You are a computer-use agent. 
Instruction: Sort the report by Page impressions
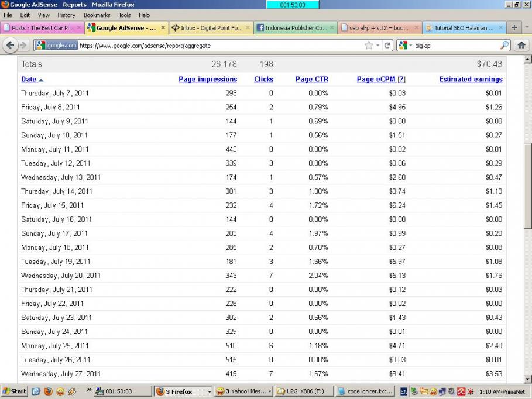point(208,80)
